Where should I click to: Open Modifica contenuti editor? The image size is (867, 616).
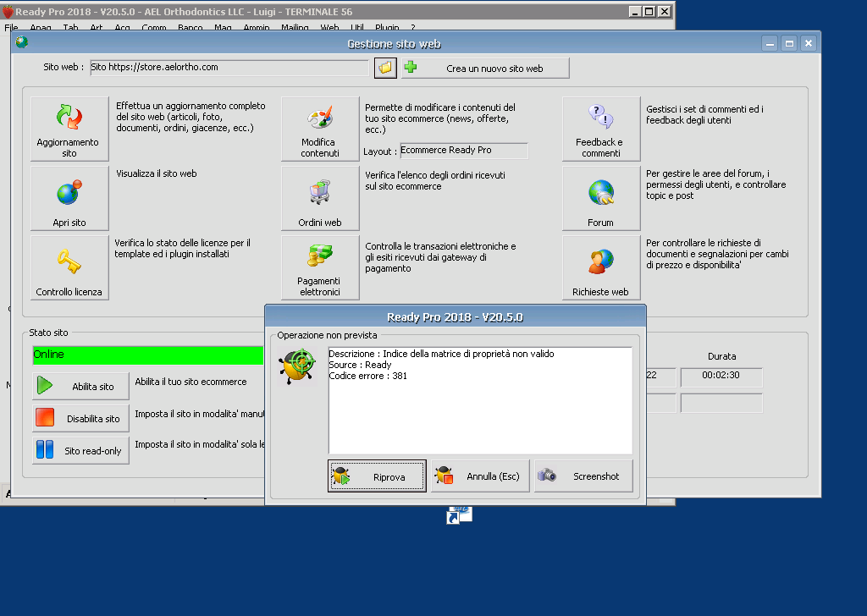pyautogui.click(x=320, y=129)
